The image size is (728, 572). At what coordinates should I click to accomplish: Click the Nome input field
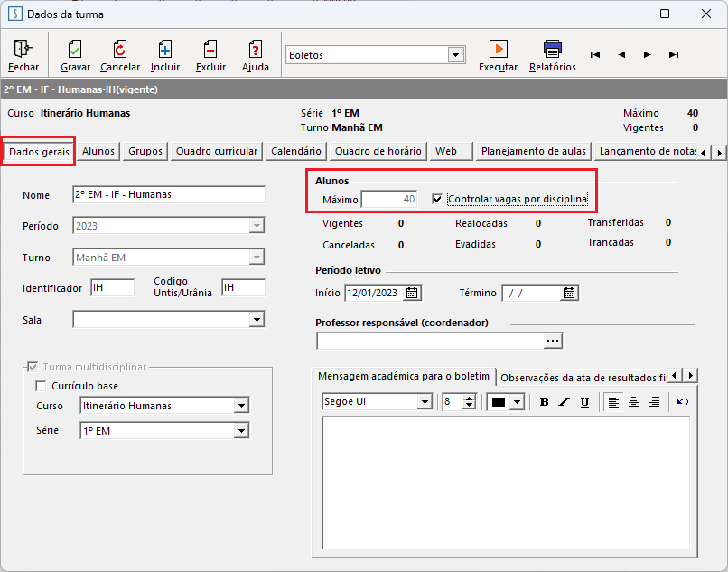[x=169, y=194]
